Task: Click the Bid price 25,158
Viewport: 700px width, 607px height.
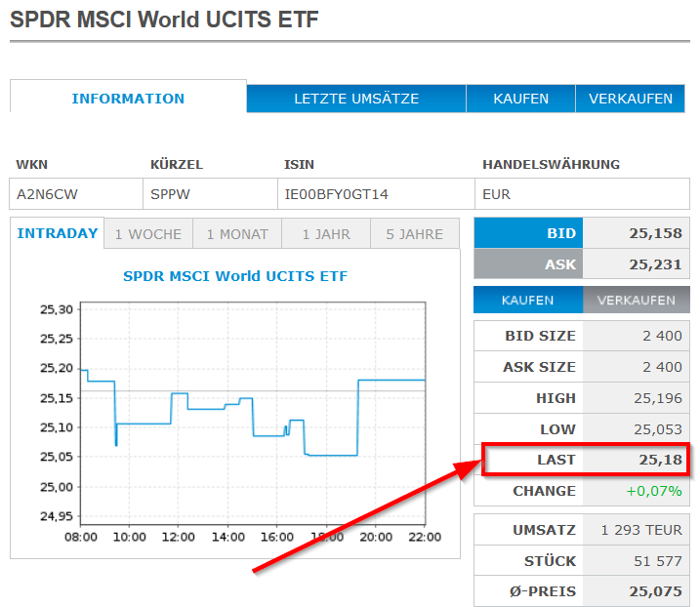Action: (655, 233)
